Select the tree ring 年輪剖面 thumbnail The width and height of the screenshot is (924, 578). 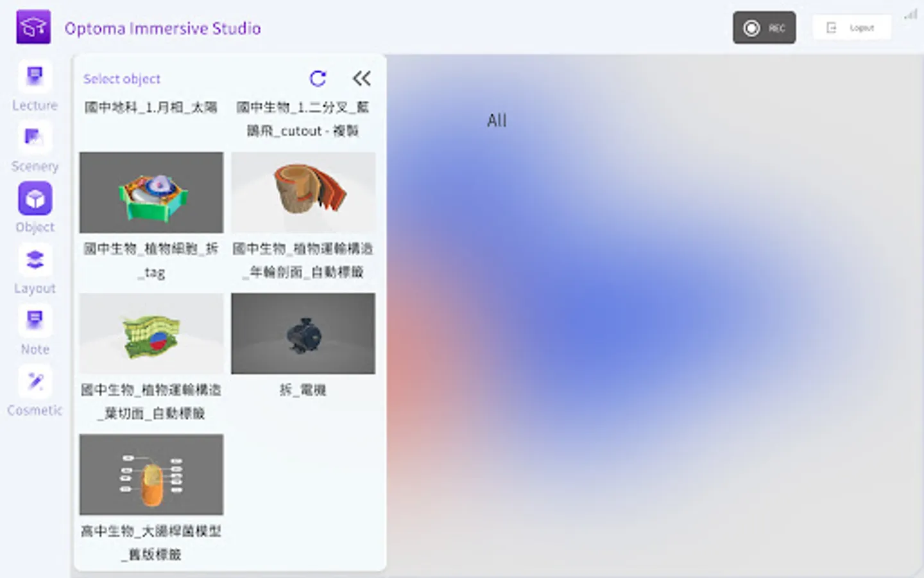[303, 192]
